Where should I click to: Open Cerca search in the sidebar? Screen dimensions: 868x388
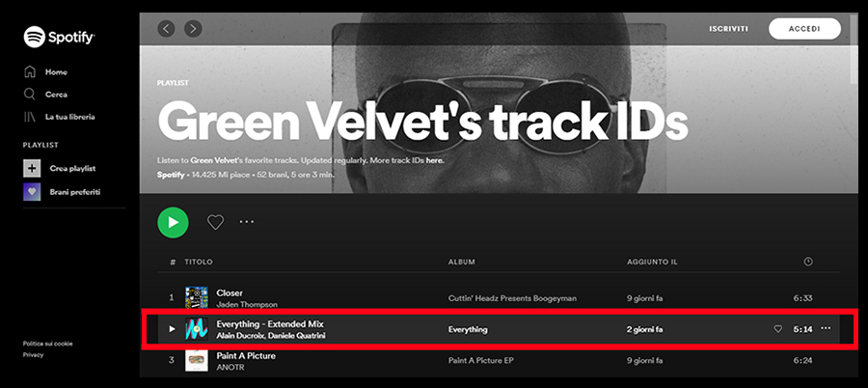[x=56, y=95]
